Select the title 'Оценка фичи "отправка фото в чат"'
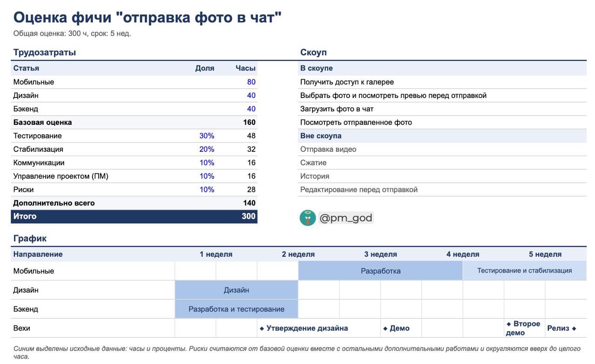The width and height of the screenshot is (595, 364). [148, 17]
